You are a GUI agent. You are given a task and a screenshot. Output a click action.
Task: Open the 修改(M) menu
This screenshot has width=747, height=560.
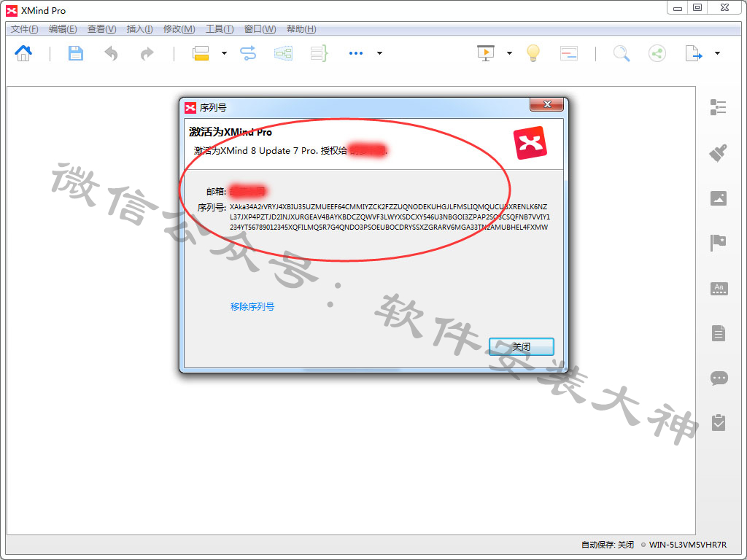click(x=179, y=29)
